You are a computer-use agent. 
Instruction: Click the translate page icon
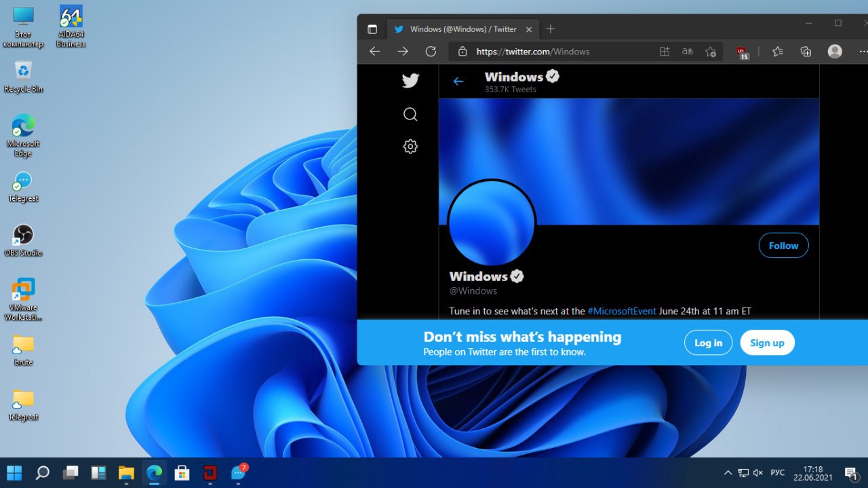(688, 52)
